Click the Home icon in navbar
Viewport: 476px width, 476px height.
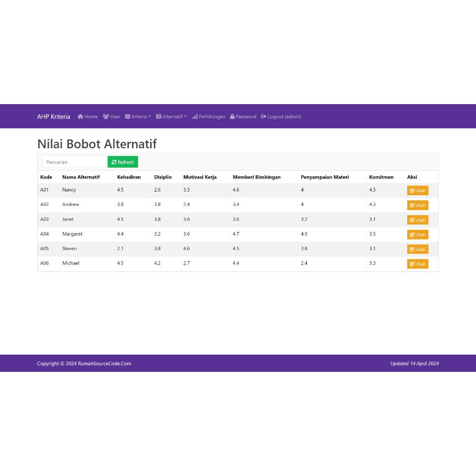click(x=80, y=117)
